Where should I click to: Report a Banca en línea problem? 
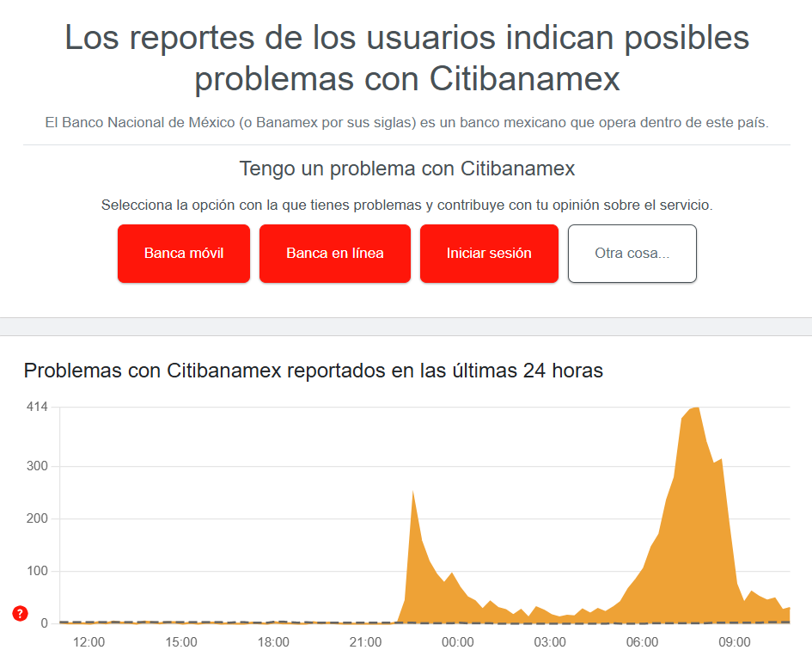coord(335,254)
